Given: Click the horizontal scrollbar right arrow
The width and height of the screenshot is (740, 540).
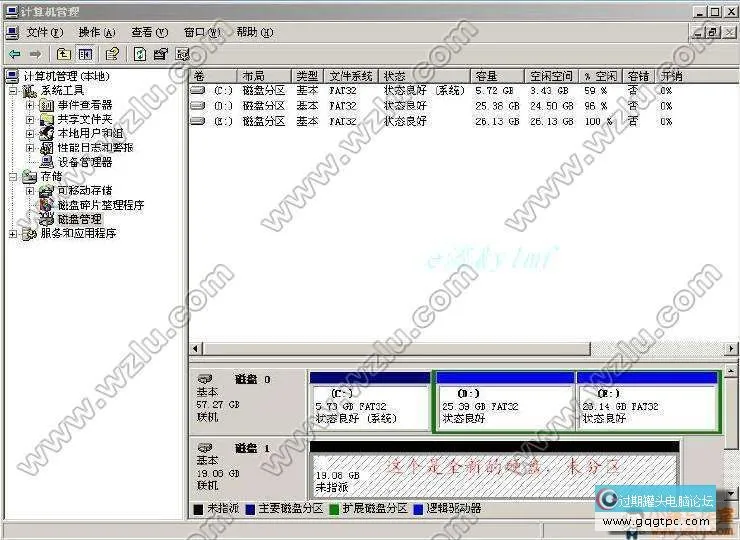Looking at the screenshot, I should (x=731, y=349).
